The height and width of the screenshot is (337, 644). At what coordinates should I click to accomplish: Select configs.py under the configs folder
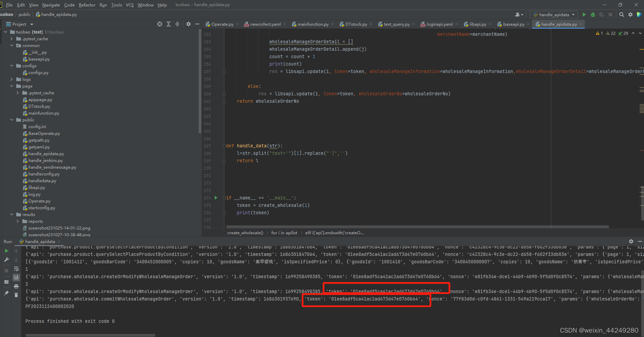(x=38, y=72)
